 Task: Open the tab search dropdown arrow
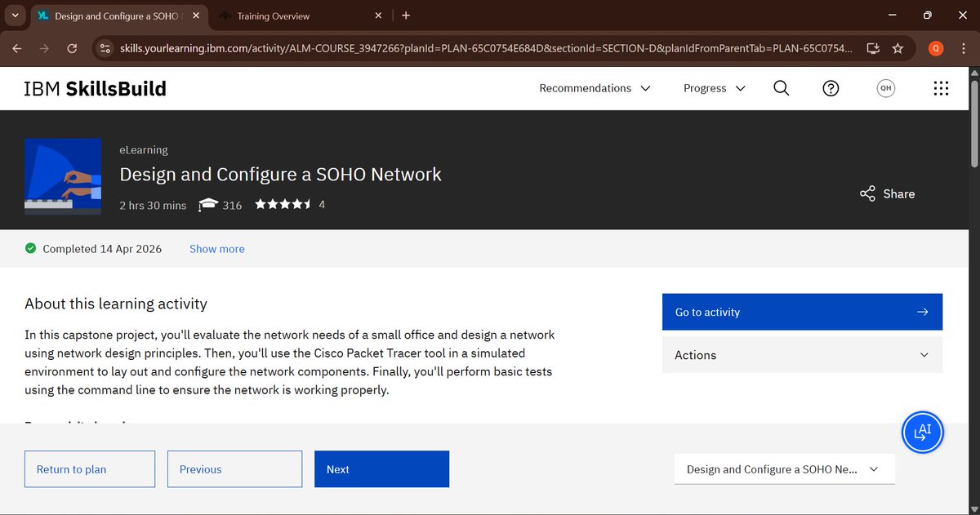pos(15,16)
